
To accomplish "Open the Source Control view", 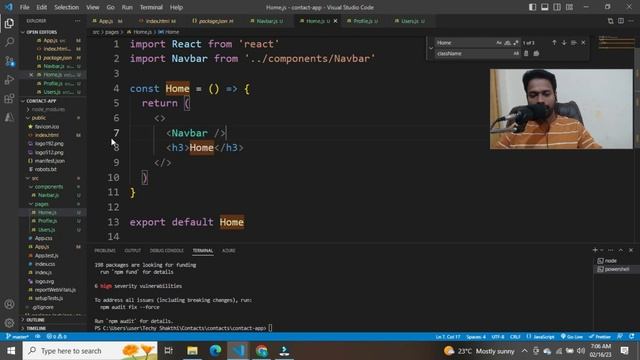I will coord(9,61).
